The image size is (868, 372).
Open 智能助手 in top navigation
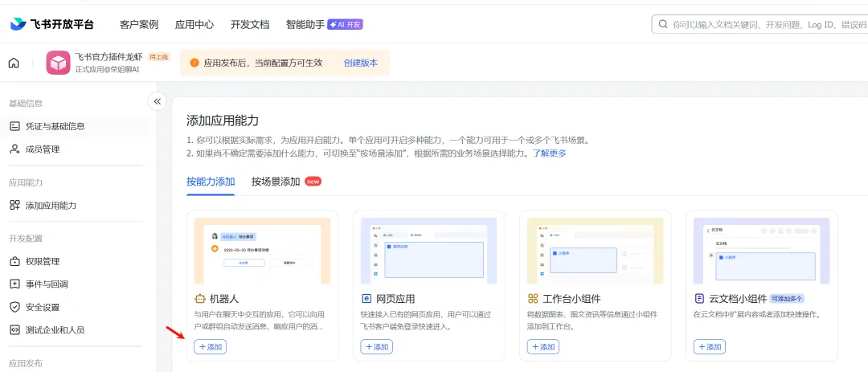[305, 24]
